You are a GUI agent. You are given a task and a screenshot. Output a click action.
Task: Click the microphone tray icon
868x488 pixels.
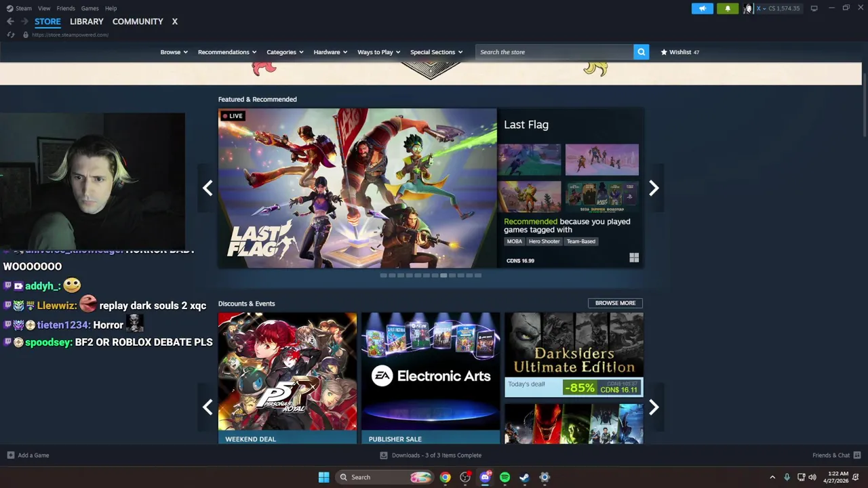(x=787, y=477)
